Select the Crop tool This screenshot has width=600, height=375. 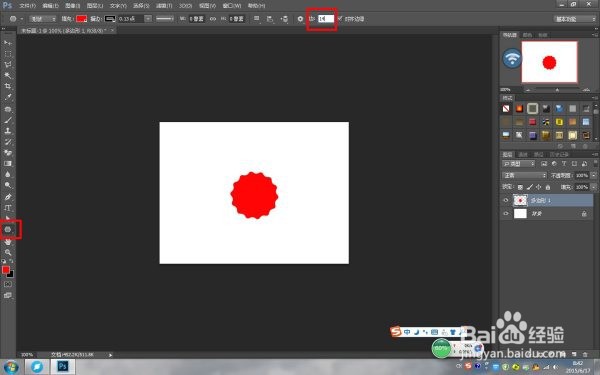(x=8, y=86)
